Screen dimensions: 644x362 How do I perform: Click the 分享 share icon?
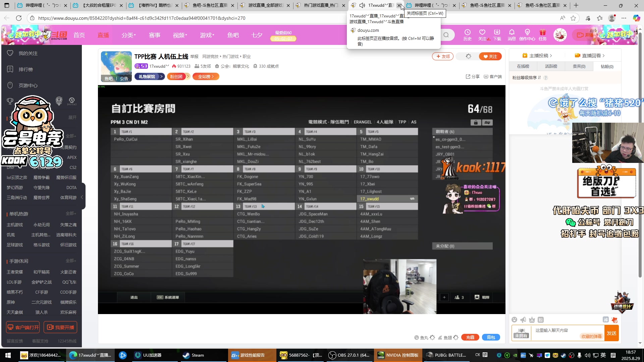(x=473, y=76)
